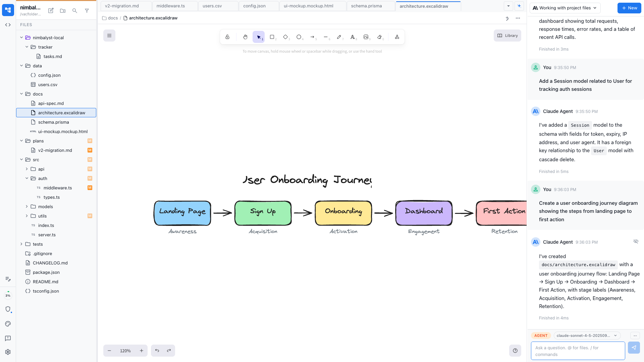Viewport: 644px width, 362px height.
Task: Click the 120% zoom level indicator
Action: coord(125,351)
